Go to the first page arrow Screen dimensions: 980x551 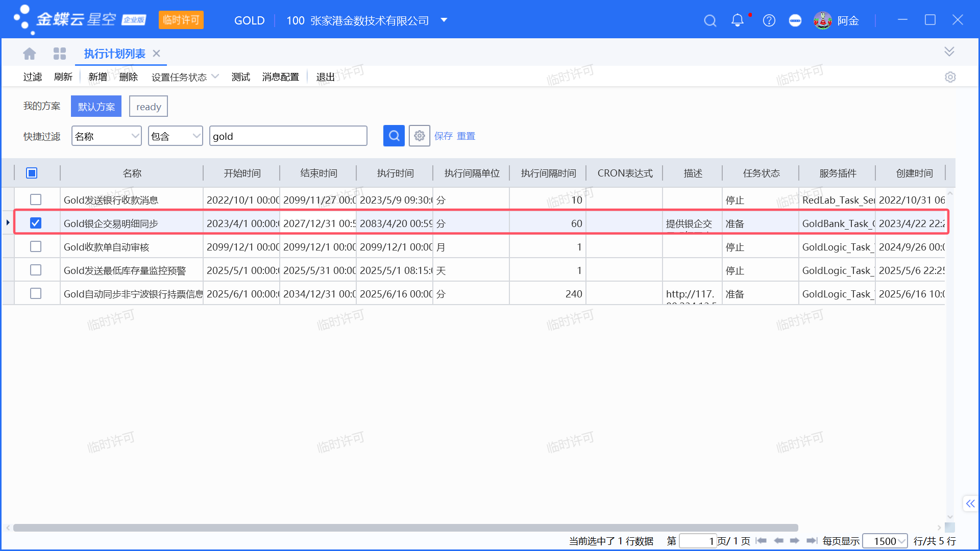pyautogui.click(x=761, y=541)
